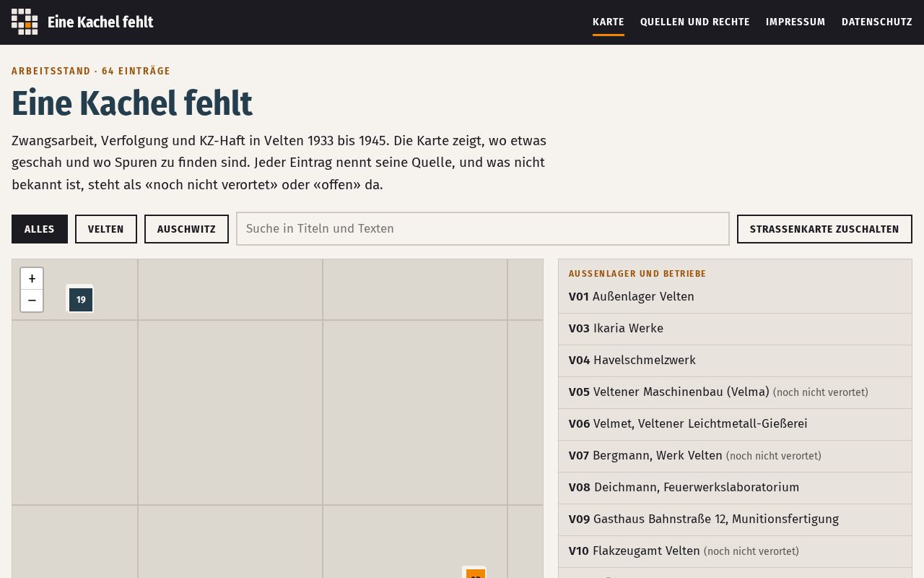Zoom out the map with minus button

point(32,301)
